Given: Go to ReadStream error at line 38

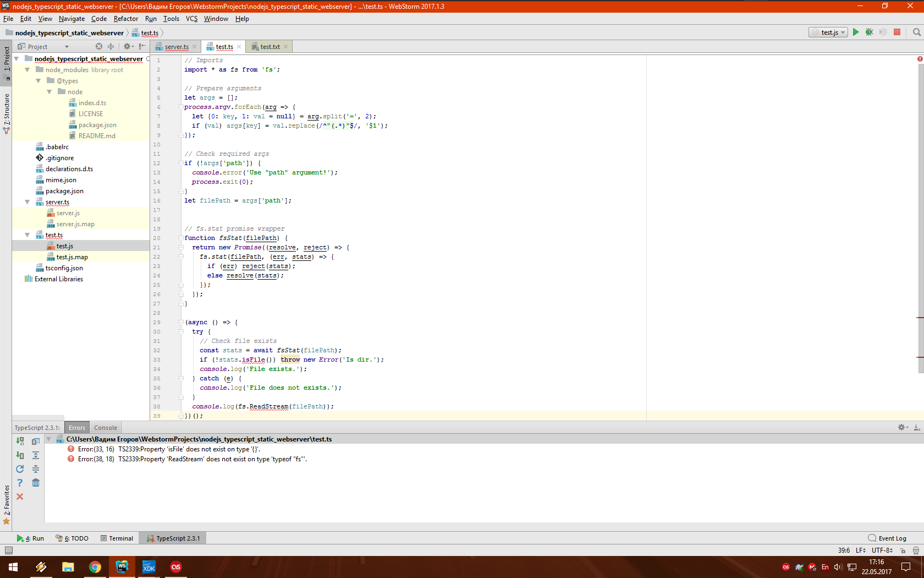Looking at the screenshot, I should click(192, 459).
